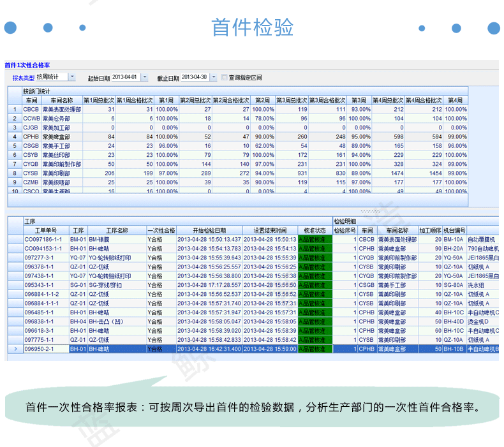
Task: Click the 工序 group header band
Action: point(178,221)
